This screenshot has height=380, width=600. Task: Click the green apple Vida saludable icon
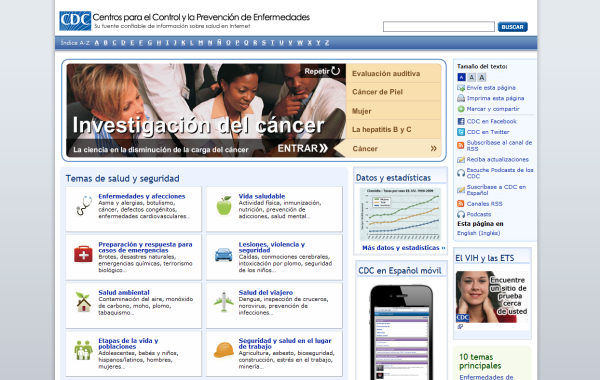(x=224, y=205)
